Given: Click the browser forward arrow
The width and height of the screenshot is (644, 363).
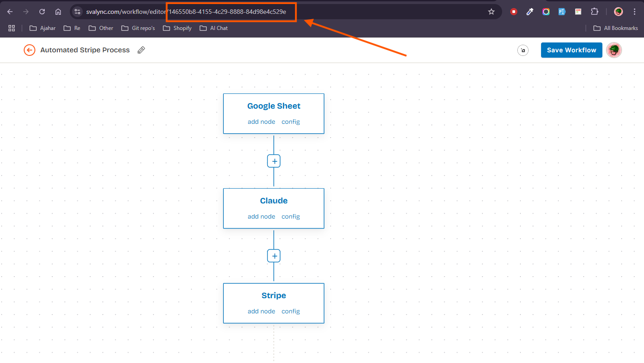Looking at the screenshot, I should click(26, 12).
